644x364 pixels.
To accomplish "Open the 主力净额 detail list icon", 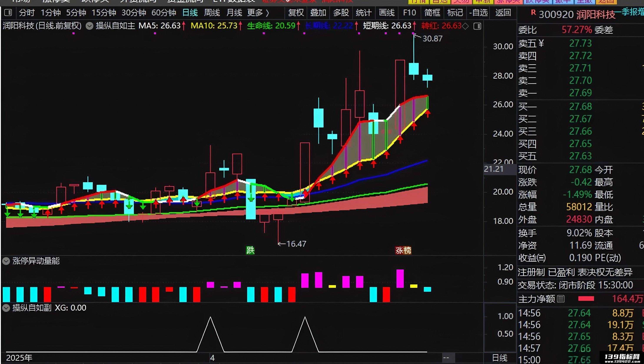I will [561, 299].
